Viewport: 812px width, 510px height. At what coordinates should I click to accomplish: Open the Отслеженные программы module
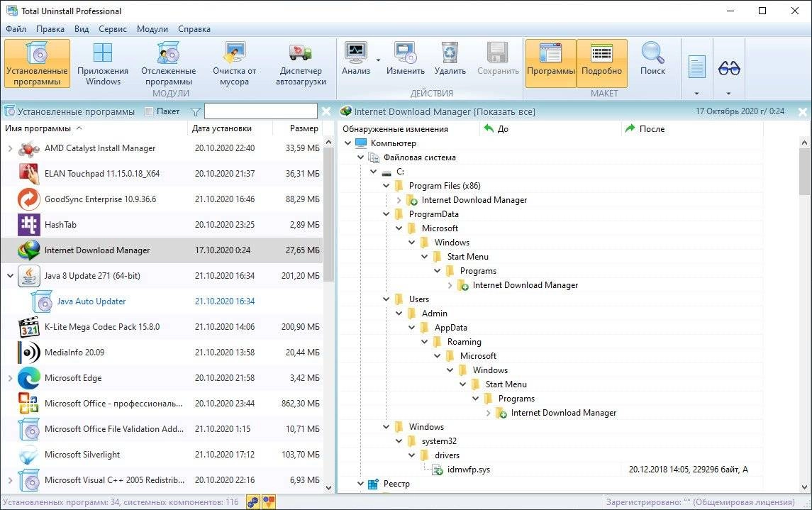pyautogui.click(x=168, y=64)
